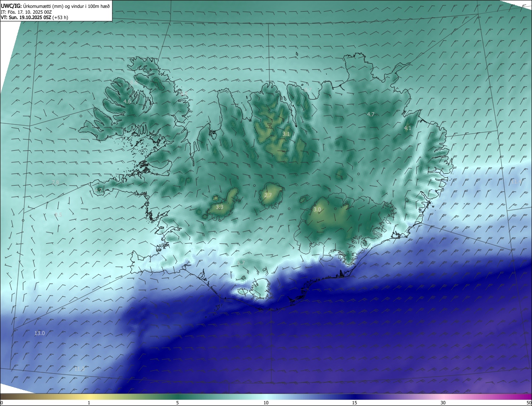Viewport: 532px width, 406px height.
Task: Click the colour scale tick label "50"
Action: click(529, 403)
